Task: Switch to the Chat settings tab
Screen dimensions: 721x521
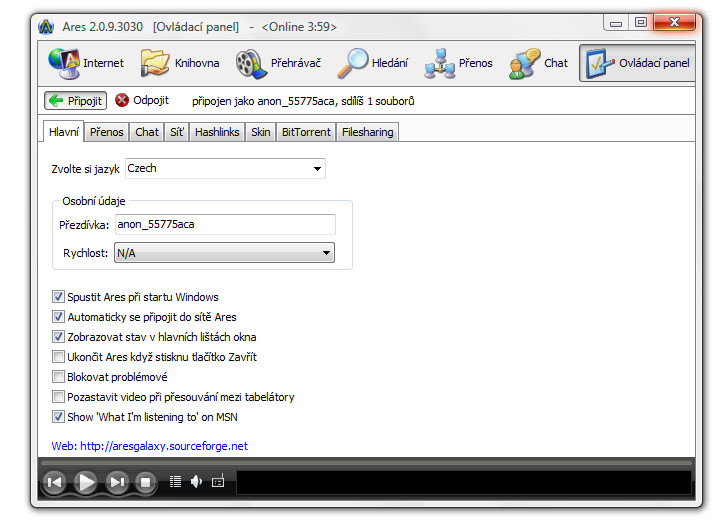Action: (147, 132)
